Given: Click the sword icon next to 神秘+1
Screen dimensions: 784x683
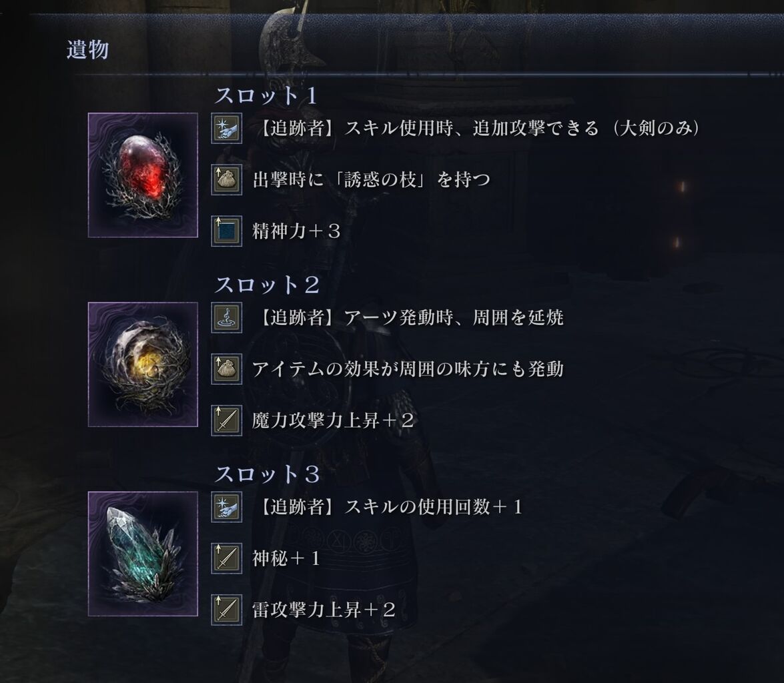Looking at the screenshot, I should [226, 558].
